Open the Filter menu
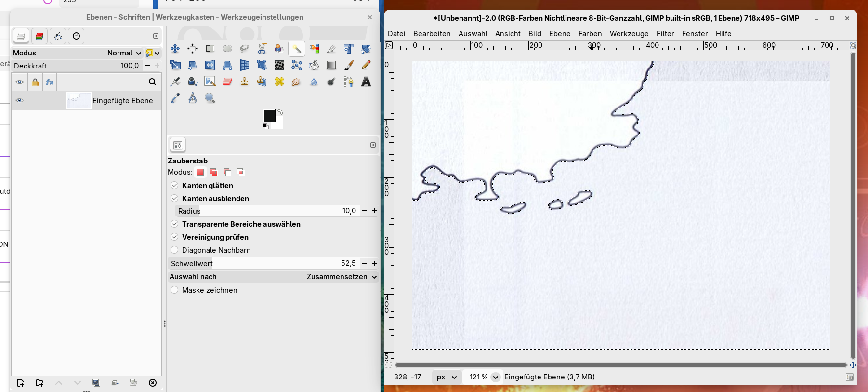 [665, 34]
